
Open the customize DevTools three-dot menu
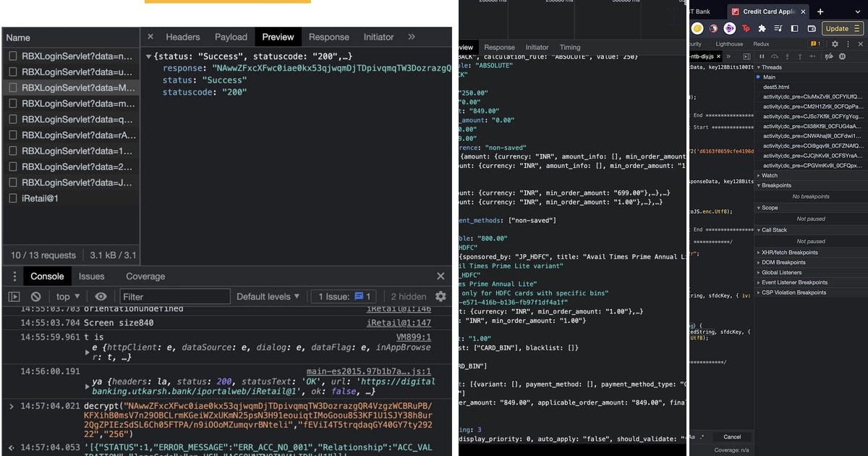click(x=848, y=45)
